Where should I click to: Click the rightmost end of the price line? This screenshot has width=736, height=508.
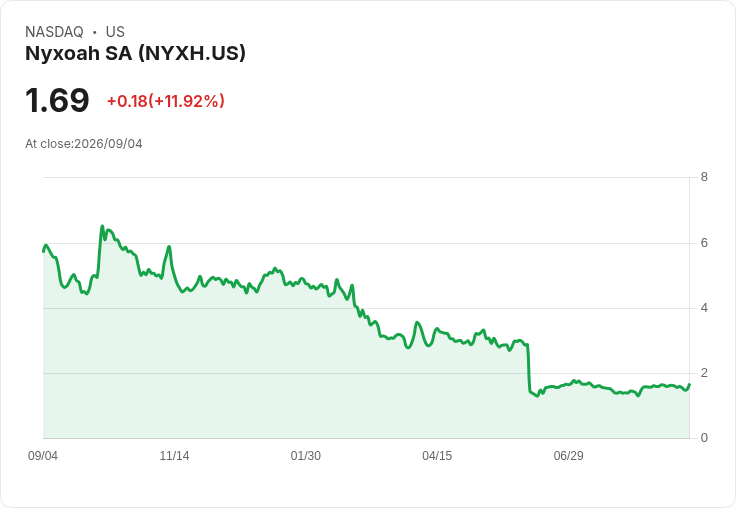(x=689, y=385)
